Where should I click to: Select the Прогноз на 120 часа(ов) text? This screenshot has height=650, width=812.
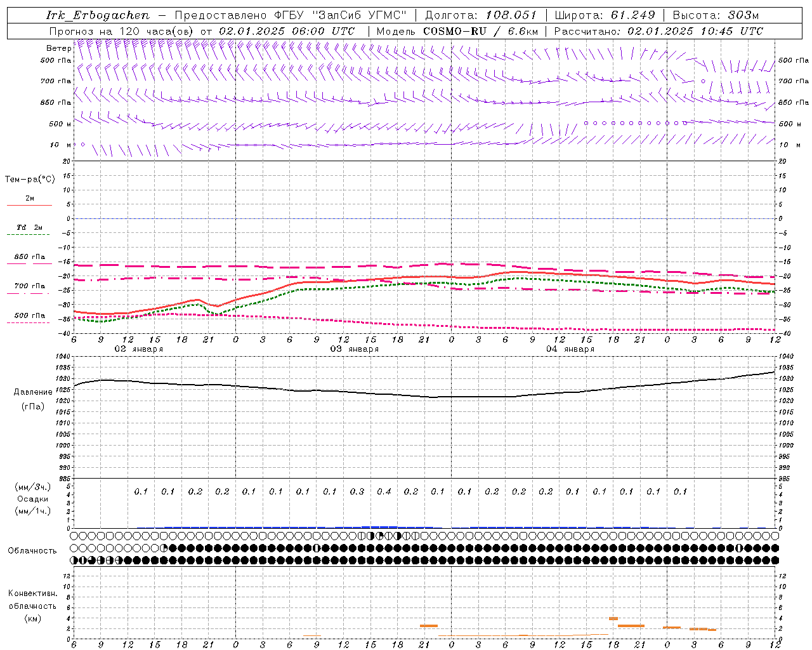[x=122, y=31]
